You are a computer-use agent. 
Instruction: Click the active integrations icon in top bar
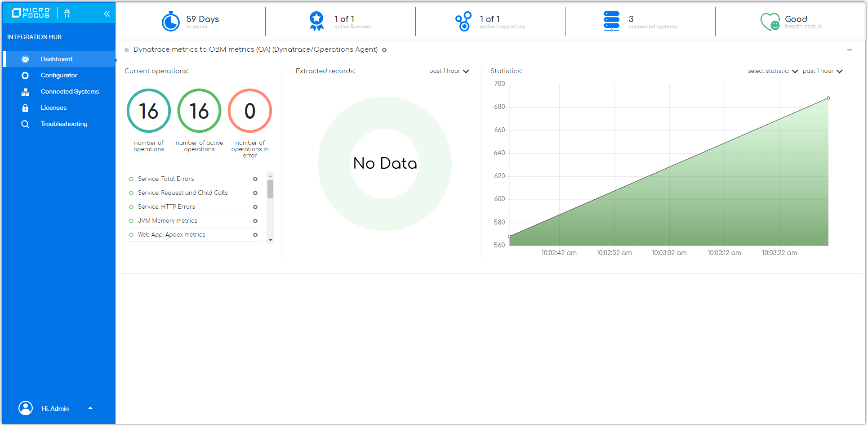[463, 21]
